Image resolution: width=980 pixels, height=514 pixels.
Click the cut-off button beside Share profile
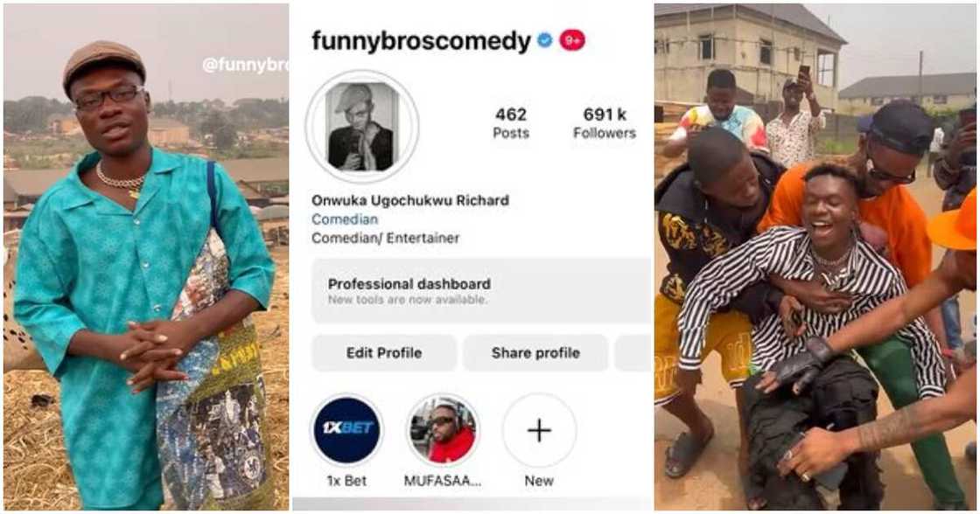[633, 353]
